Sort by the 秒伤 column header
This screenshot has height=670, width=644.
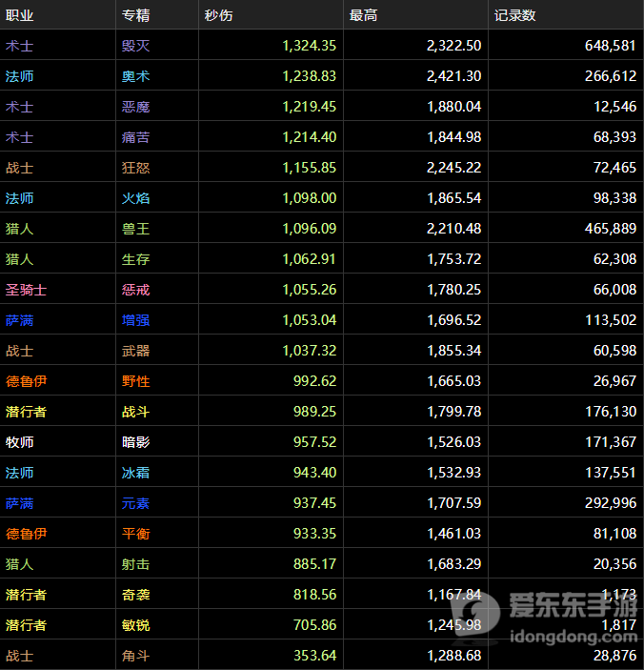[x=218, y=15]
